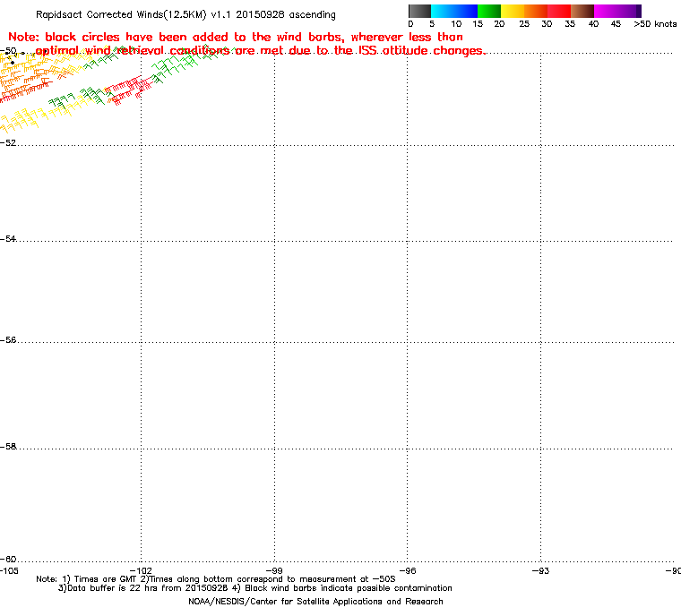Click the 'Times are GMT' footnote line
Viewport: 681px width, 616px height.
tap(216, 579)
